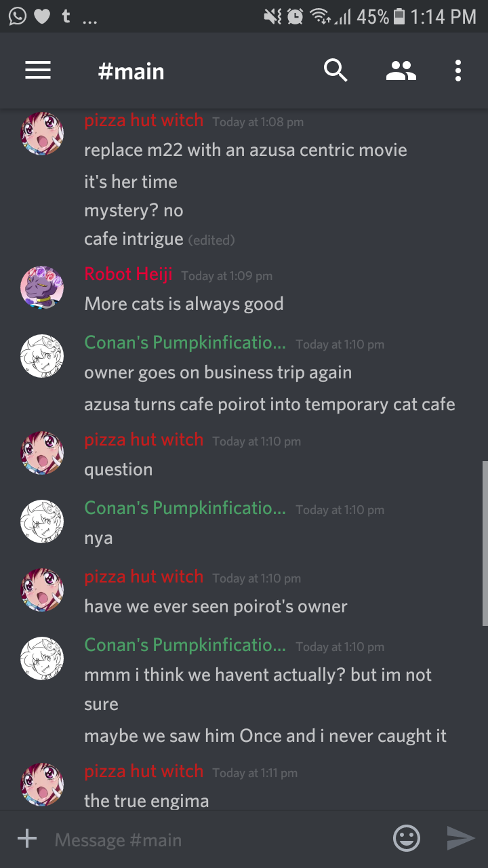This screenshot has width=488, height=868.
Task: Tap the Robot Heiji username
Action: click(128, 274)
